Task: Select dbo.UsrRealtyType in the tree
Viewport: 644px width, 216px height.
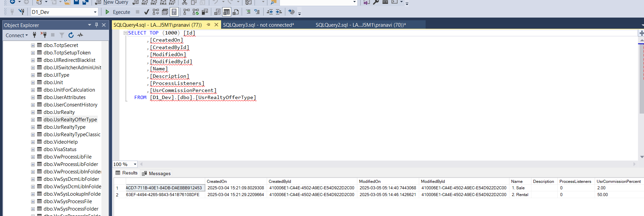Action: coord(65,127)
